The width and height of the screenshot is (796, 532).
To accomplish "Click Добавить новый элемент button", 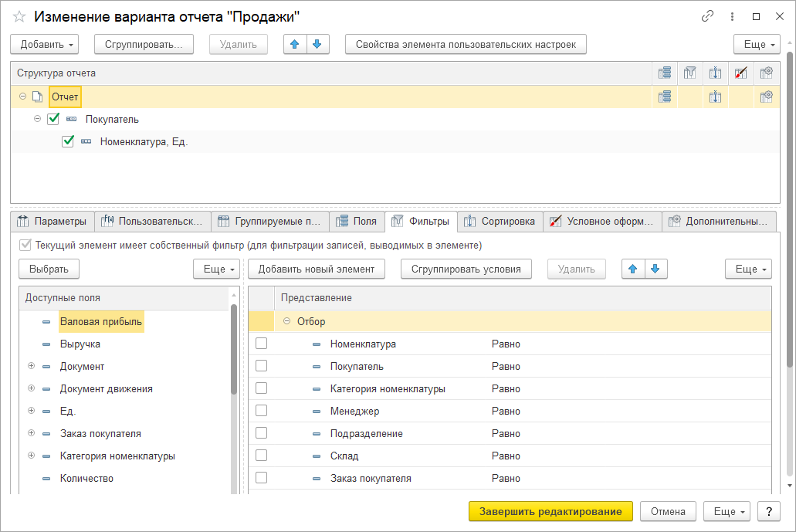I will click(x=317, y=269).
